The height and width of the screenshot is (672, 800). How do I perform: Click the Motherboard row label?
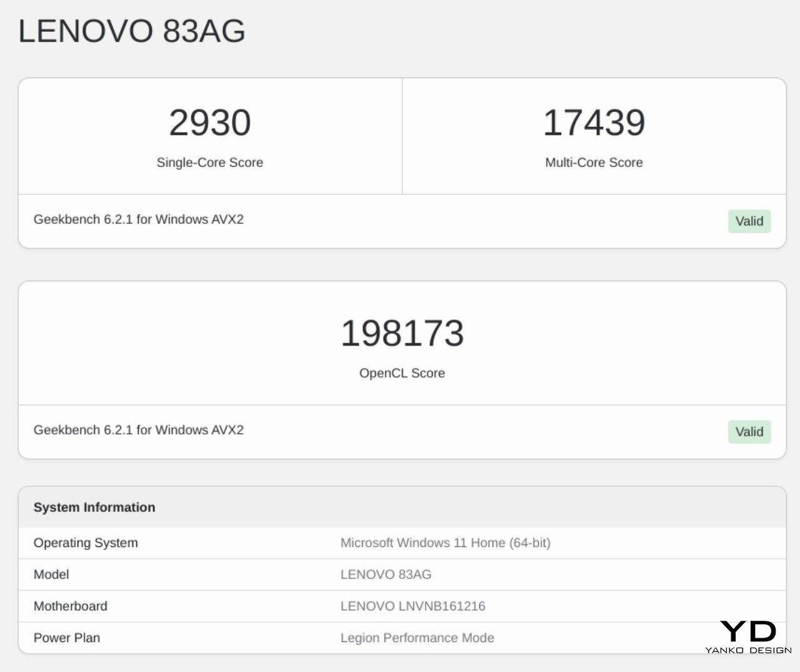pos(71,606)
